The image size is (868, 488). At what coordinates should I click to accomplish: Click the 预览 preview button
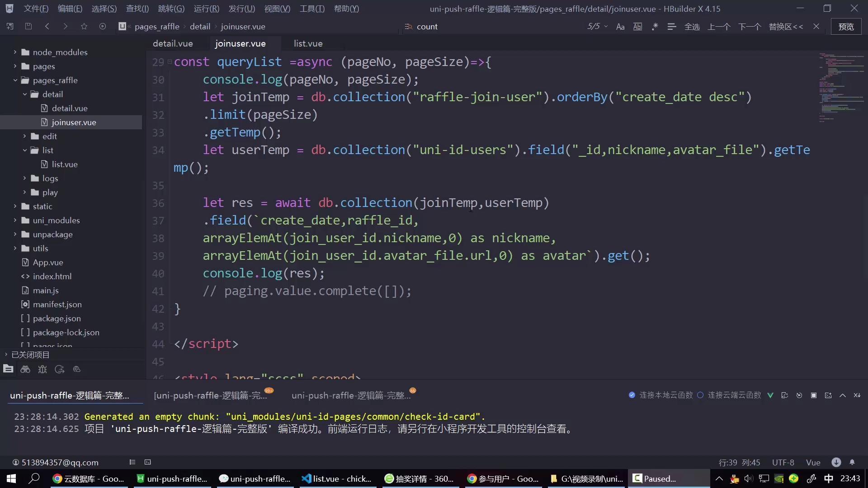[846, 27]
